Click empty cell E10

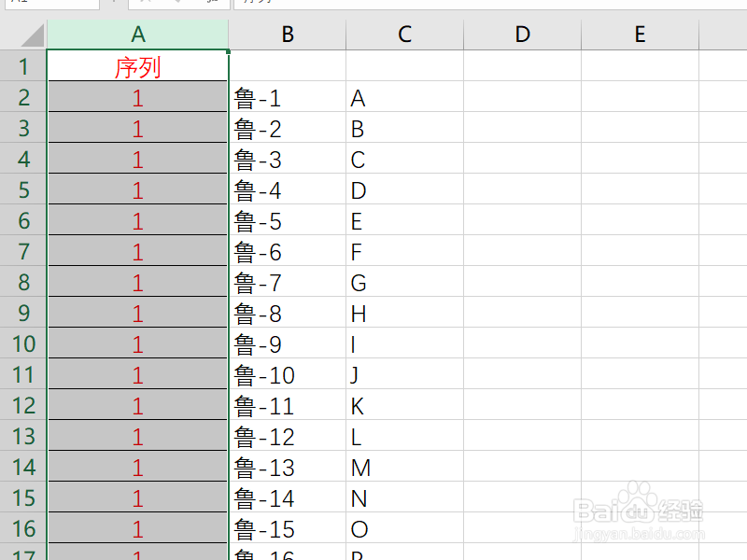640,343
